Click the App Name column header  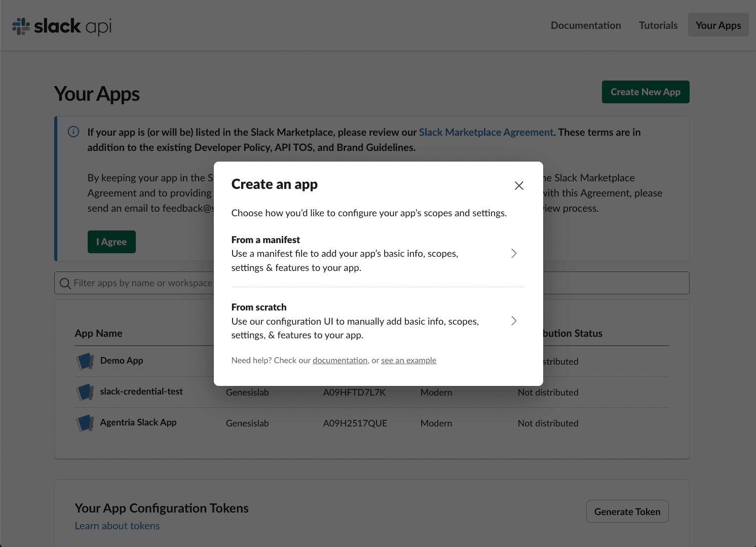pos(98,333)
